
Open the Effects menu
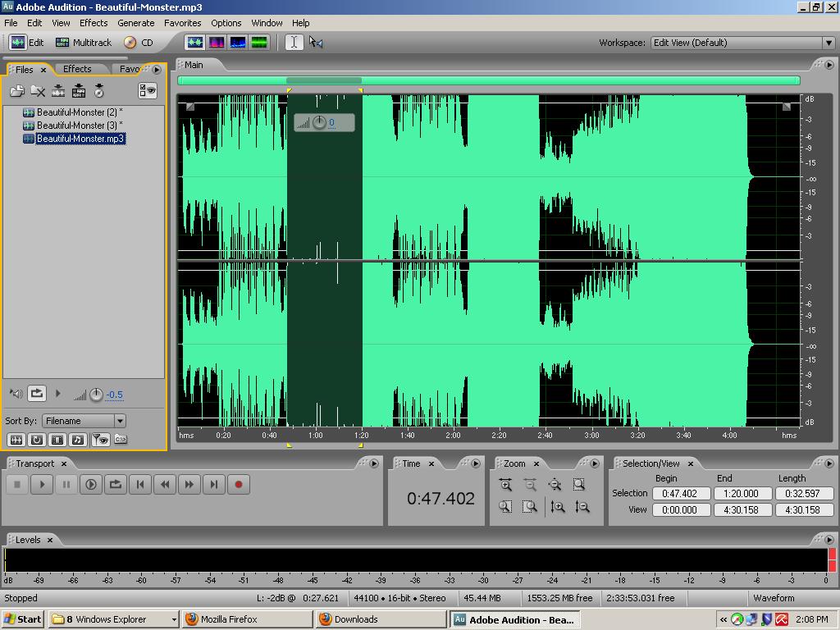(94, 23)
